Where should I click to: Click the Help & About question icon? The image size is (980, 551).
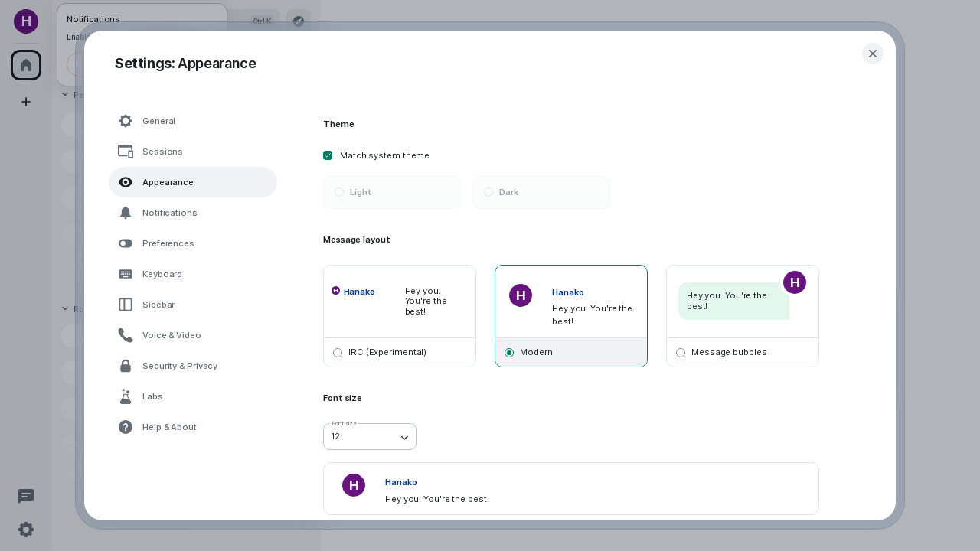tap(126, 427)
